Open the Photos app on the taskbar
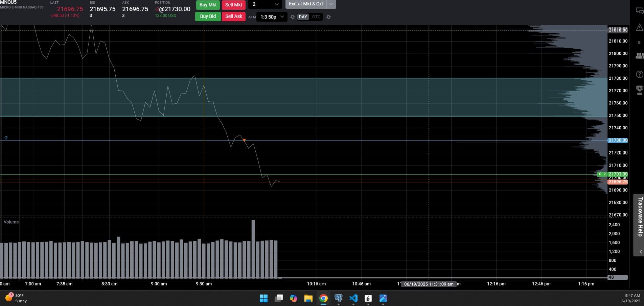The height and width of the screenshot is (306, 644). coord(383,298)
